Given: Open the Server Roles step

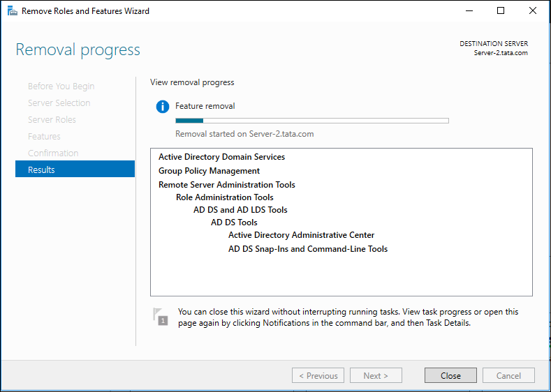Looking at the screenshot, I should coord(52,120).
